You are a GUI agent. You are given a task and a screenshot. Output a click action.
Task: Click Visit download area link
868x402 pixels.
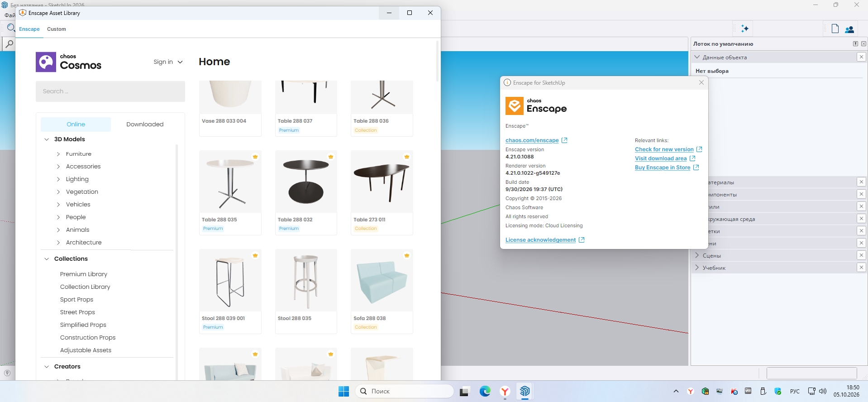pyautogui.click(x=660, y=158)
